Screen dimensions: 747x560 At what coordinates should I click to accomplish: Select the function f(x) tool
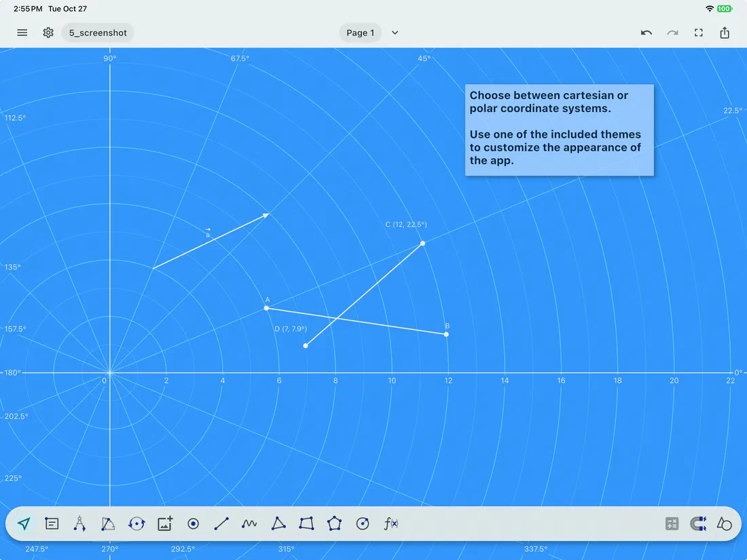pos(390,524)
